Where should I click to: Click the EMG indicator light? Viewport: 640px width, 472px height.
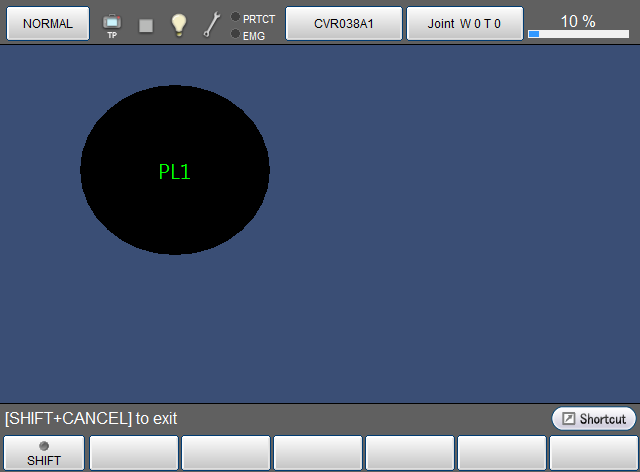pyautogui.click(x=235, y=34)
